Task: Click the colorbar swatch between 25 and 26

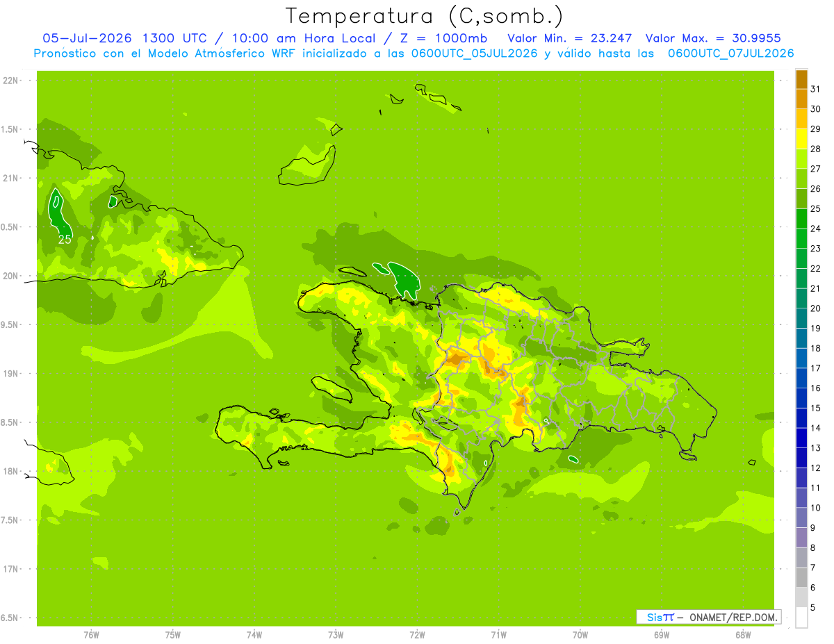Action: 801,199
